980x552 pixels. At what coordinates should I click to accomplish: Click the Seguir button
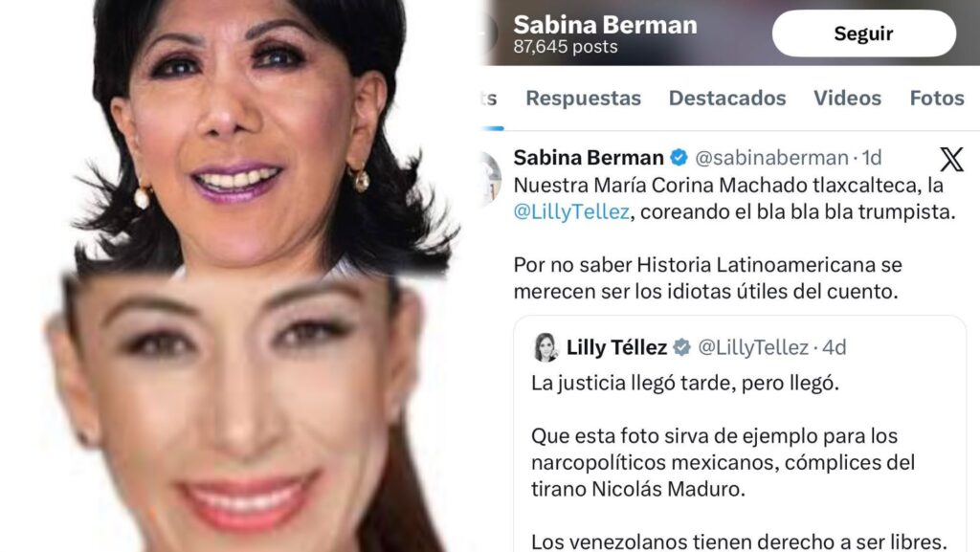[x=864, y=33]
